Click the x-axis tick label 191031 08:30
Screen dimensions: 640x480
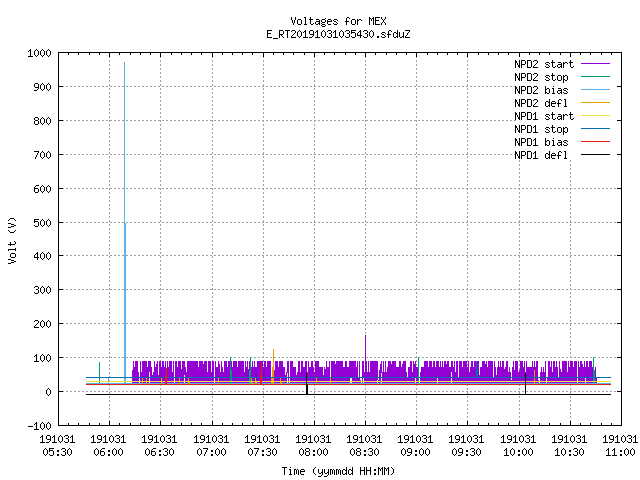click(364, 445)
